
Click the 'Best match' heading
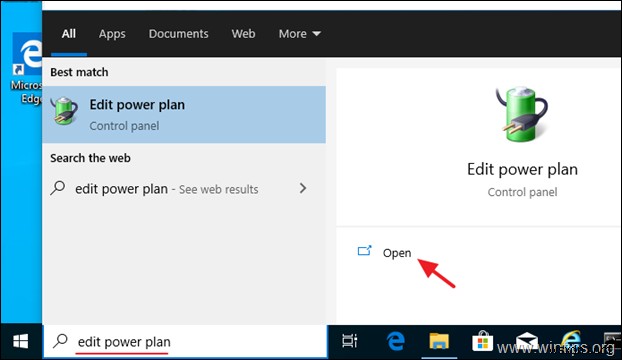tap(79, 72)
